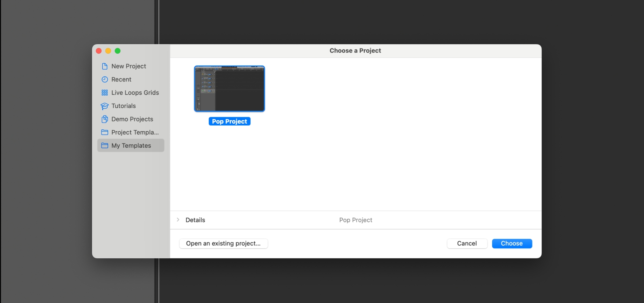Click the My Templates folder icon
This screenshot has height=303, width=644.
pyautogui.click(x=105, y=145)
